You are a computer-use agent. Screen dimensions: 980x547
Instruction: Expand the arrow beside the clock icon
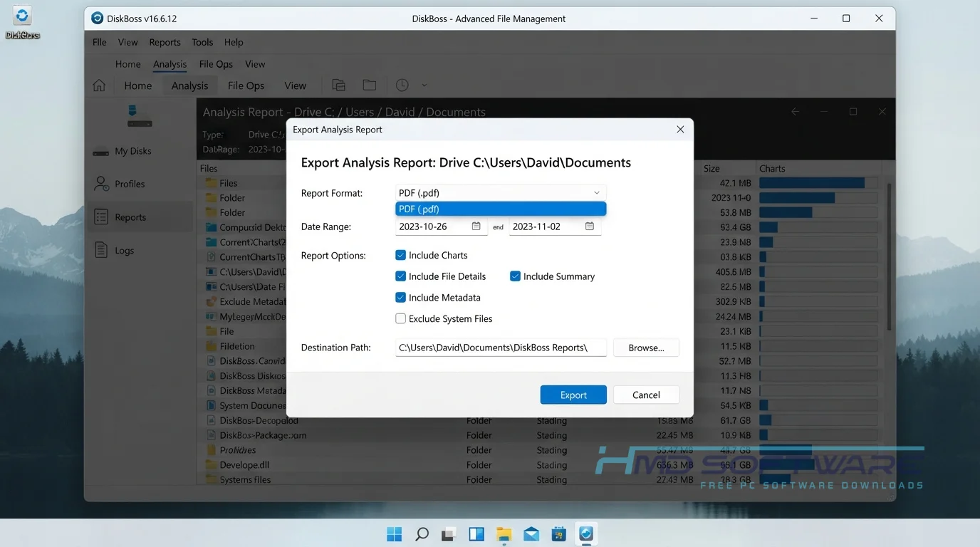pyautogui.click(x=424, y=85)
